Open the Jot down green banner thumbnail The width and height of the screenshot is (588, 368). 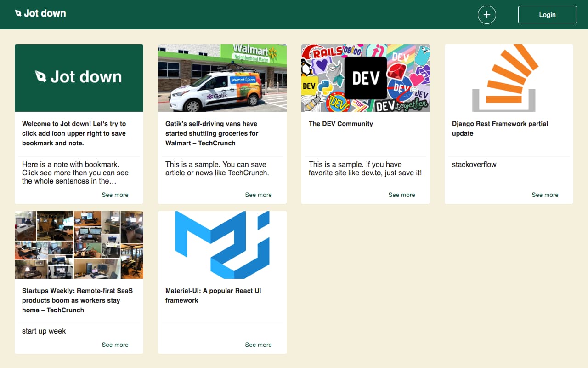pos(79,78)
